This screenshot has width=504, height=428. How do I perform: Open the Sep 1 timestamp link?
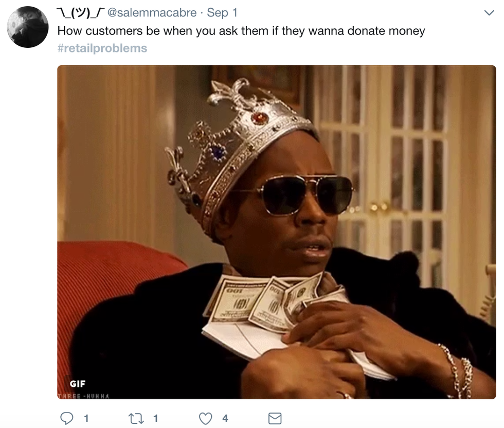222,12
